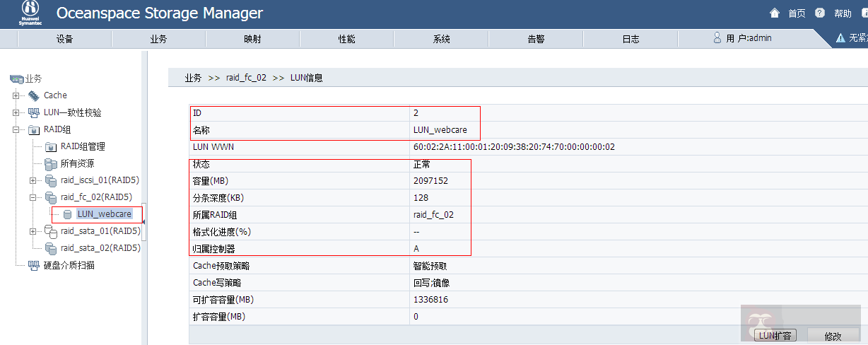This screenshot has height=345, width=868.
Task: Click the expandable capacity value 1336816
Action: coord(430,300)
